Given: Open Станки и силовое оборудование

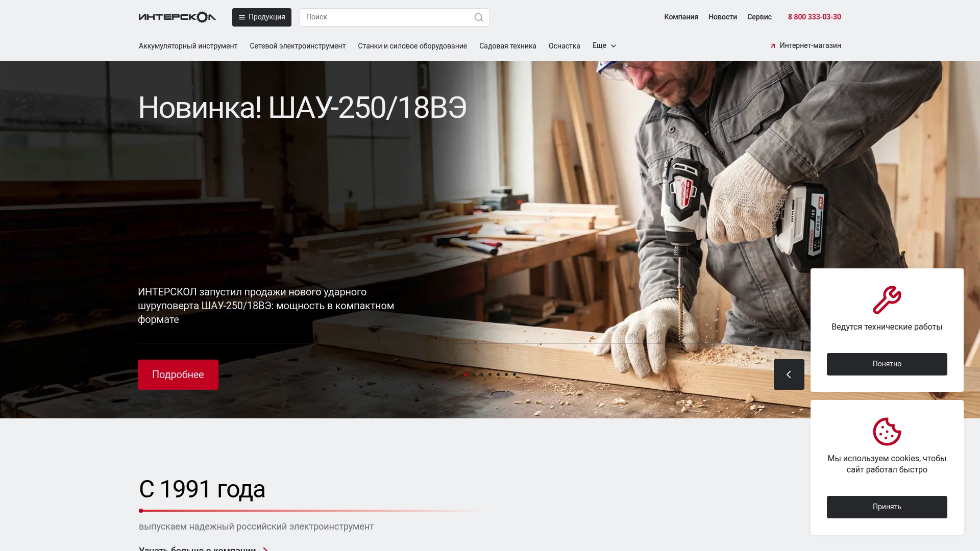Looking at the screenshot, I should [412, 46].
